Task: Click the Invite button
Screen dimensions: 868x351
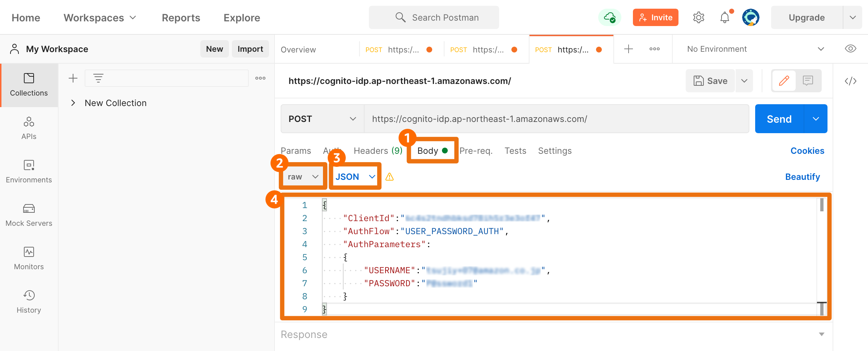Action: [656, 17]
